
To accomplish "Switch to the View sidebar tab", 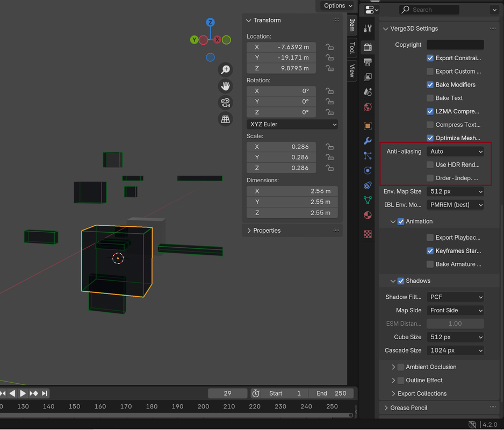I will pyautogui.click(x=352, y=71).
